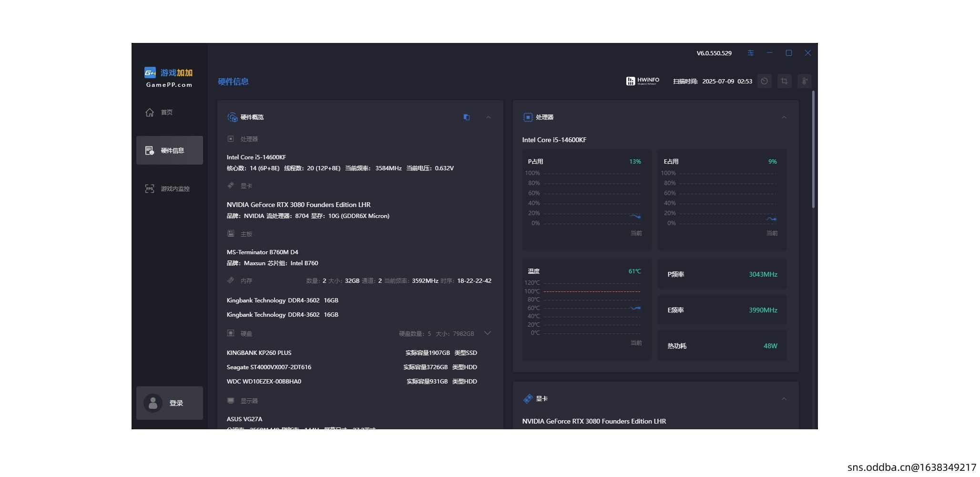This screenshot has width=980, height=477.
Task: Click the first Kingbank Technology DDR4-3602 row
Action: click(283, 301)
